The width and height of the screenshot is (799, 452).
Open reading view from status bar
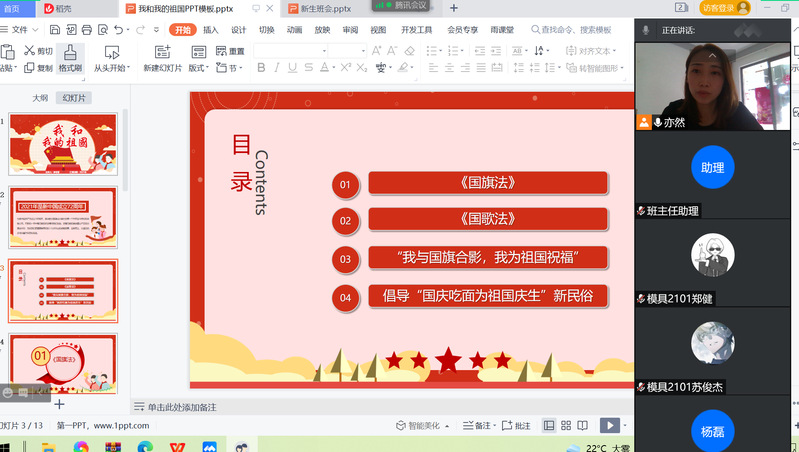point(583,426)
